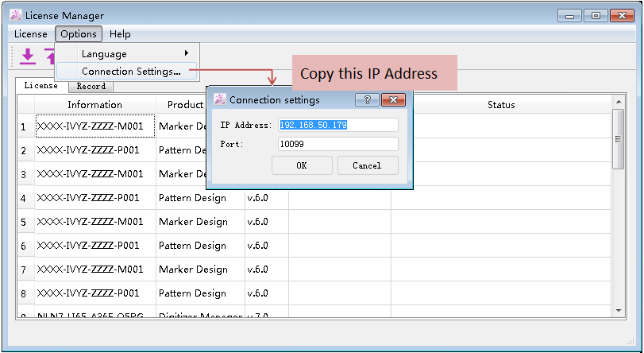Screen dimensions: 644x353
Task: Click the Connection settings dialog title icon
Action: 220,100
